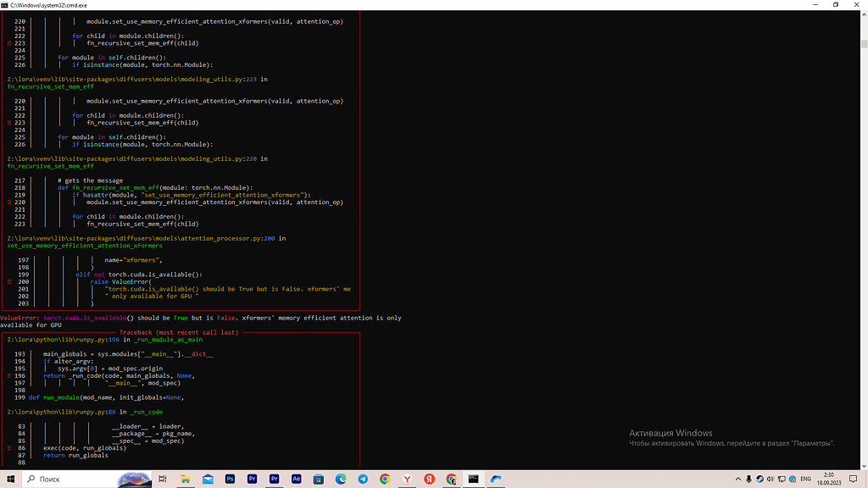
Task: Switch the ENG input language indicator
Action: click(x=804, y=480)
